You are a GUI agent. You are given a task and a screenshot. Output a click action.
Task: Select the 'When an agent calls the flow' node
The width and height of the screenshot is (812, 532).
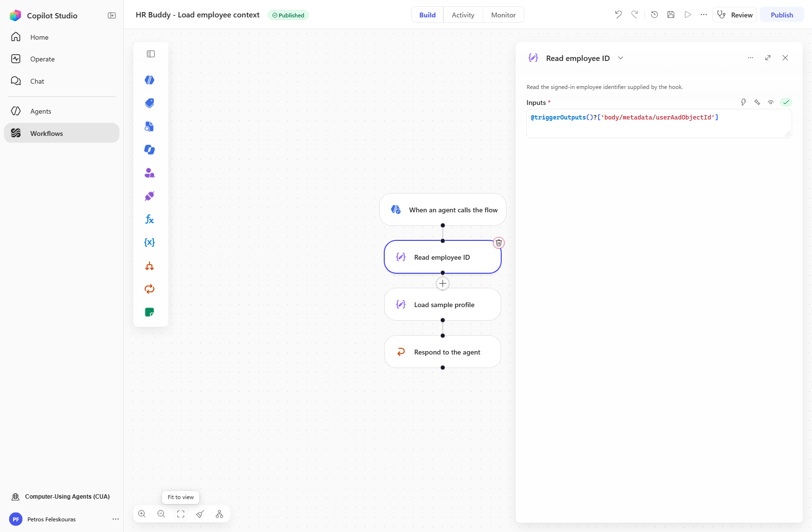[x=443, y=210]
